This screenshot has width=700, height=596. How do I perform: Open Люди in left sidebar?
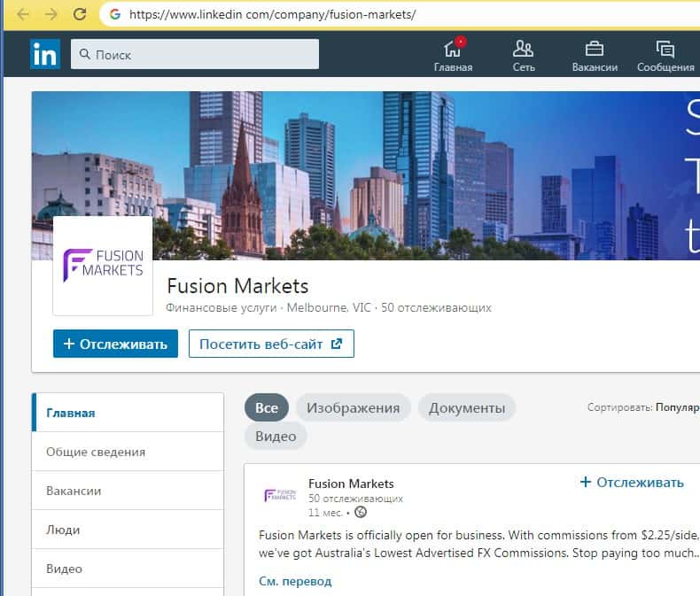128,530
